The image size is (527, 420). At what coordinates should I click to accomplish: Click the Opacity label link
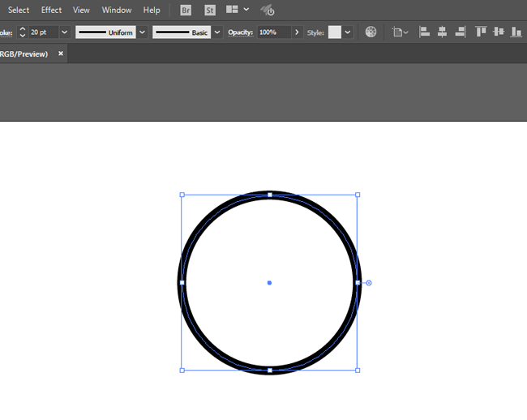tap(240, 32)
